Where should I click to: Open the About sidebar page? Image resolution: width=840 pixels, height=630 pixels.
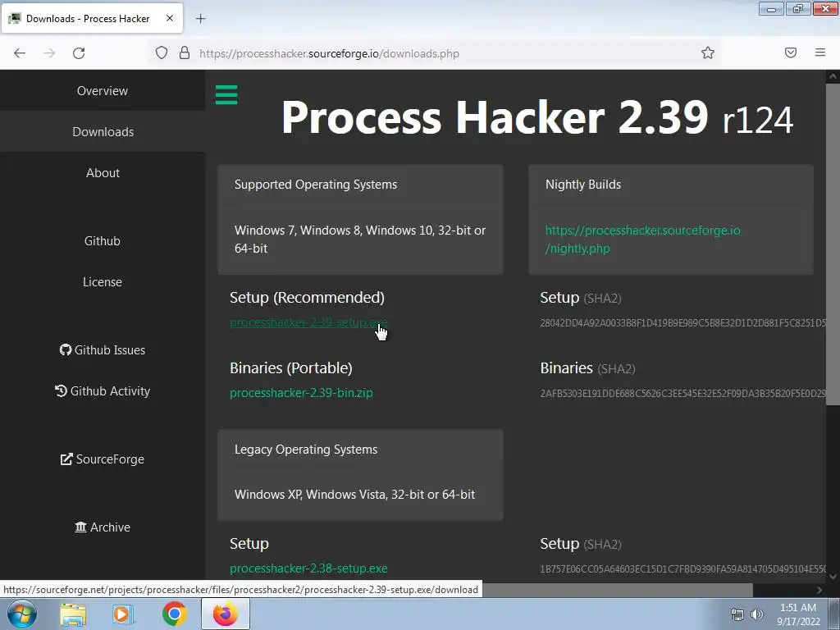tap(103, 172)
